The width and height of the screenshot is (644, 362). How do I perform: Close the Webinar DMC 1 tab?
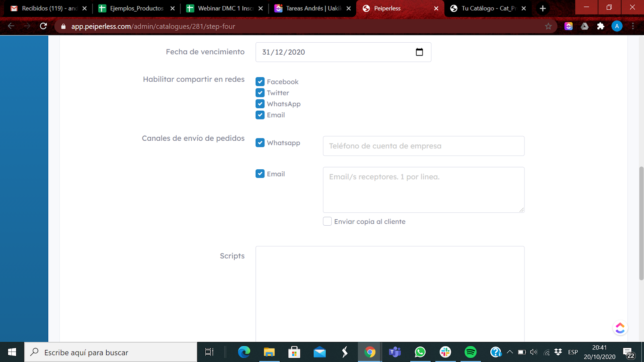[x=261, y=8]
